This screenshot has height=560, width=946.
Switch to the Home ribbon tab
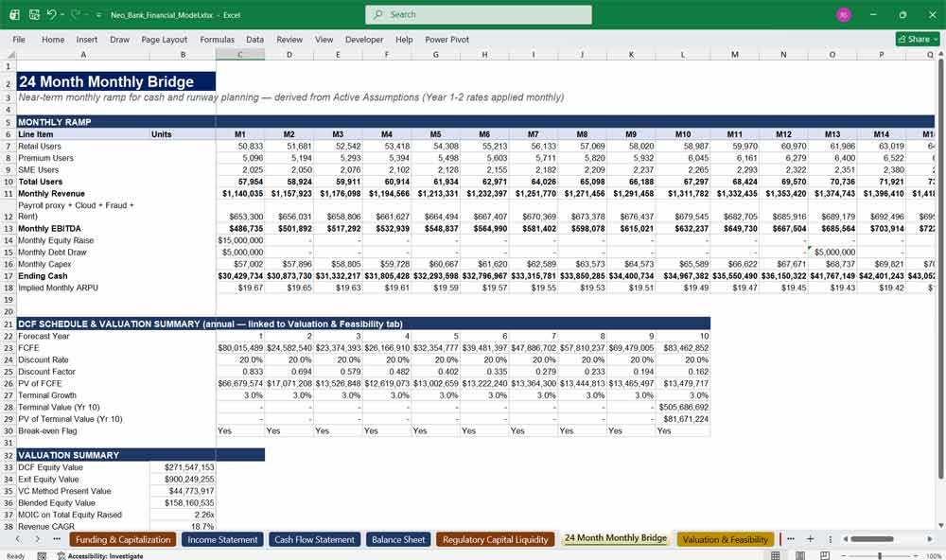pos(53,39)
